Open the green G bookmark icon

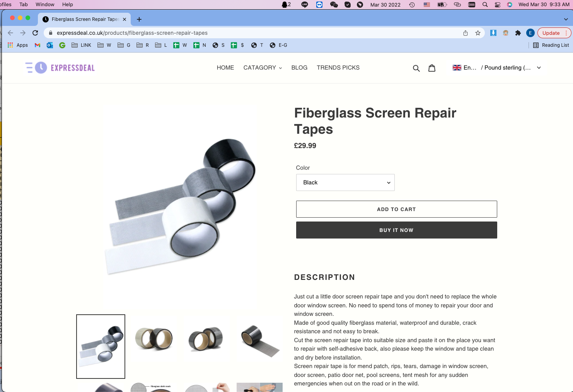click(62, 45)
